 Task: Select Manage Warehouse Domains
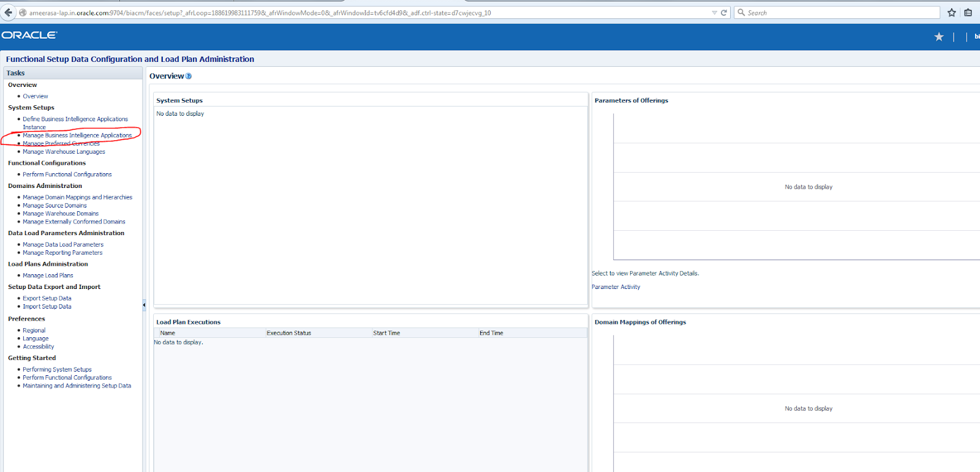point(61,214)
